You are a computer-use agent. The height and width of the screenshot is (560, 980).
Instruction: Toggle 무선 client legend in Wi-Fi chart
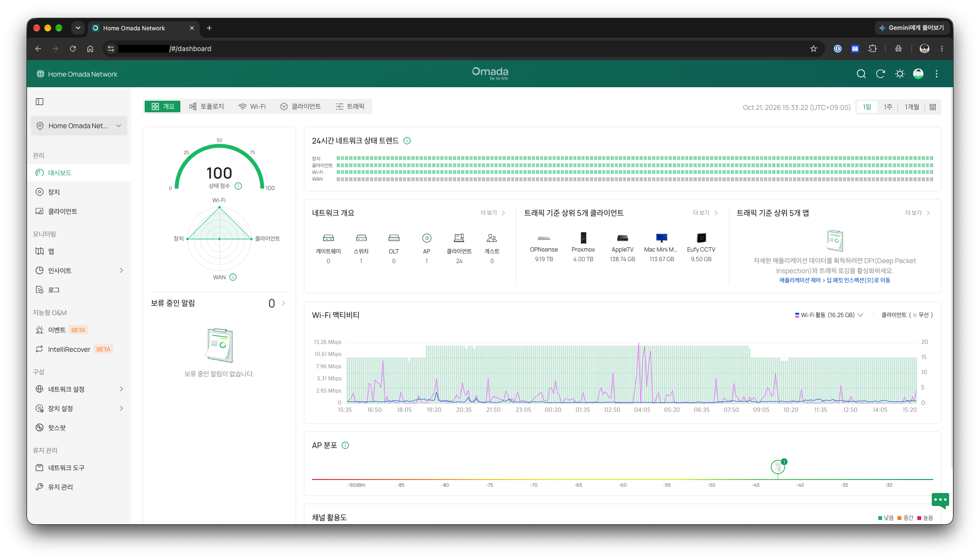921,315
